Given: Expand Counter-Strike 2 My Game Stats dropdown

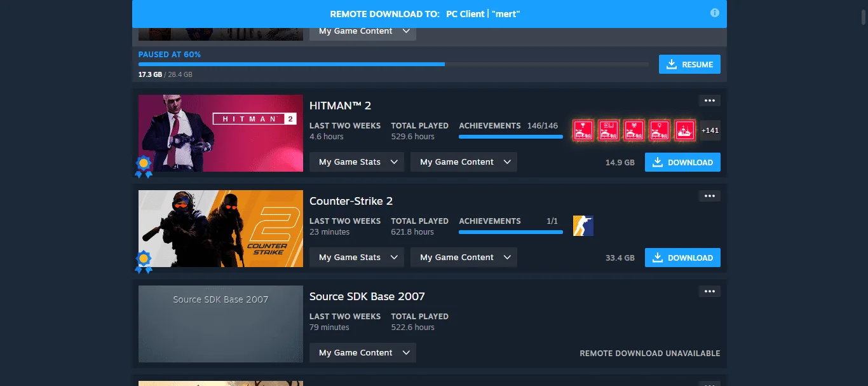Looking at the screenshot, I should click(357, 258).
